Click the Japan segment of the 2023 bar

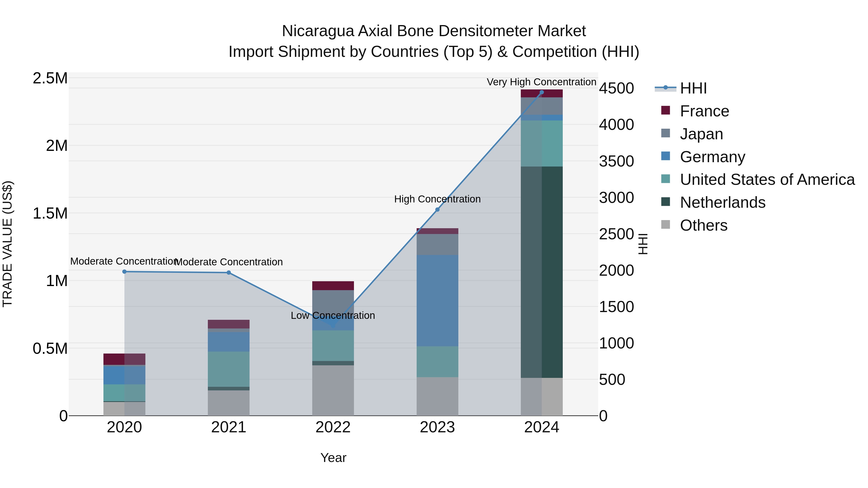click(x=437, y=245)
